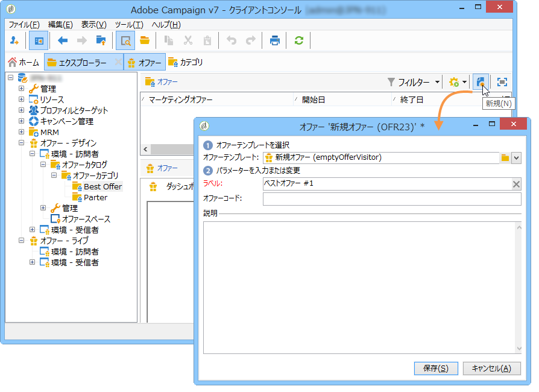Switch to the オファー tab
539x392 pixels.
(x=144, y=62)
